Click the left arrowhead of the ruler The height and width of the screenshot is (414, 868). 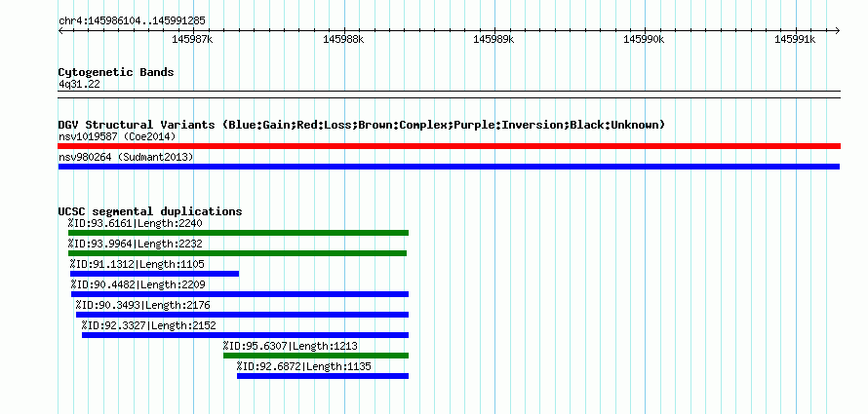(x=60, y=30)
